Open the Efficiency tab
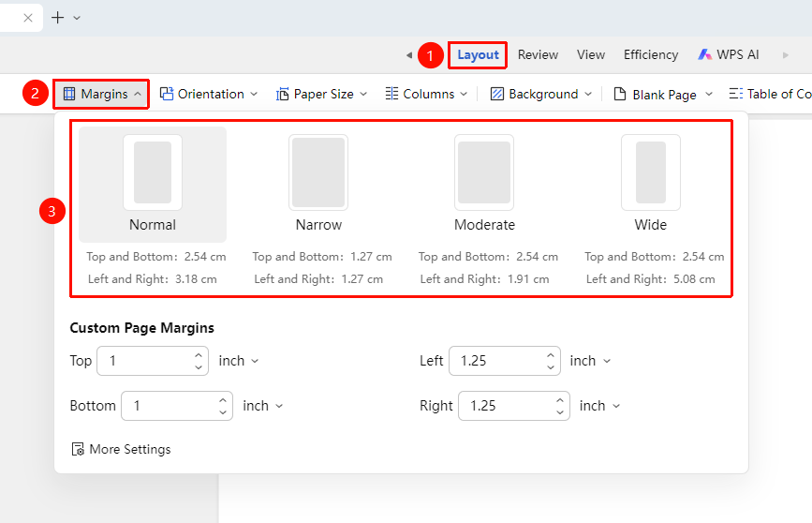 tap(650, 55)
